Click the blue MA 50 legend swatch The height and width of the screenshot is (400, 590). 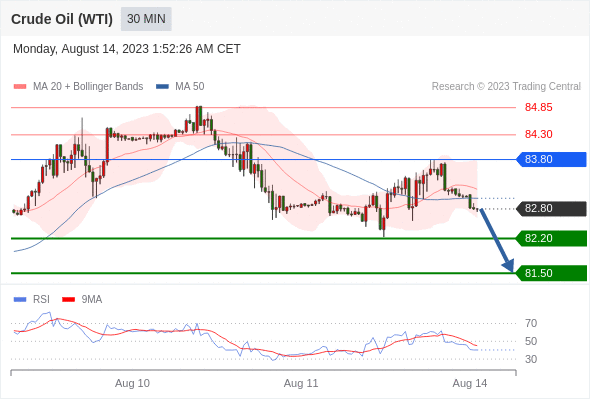tap(162, 87)
